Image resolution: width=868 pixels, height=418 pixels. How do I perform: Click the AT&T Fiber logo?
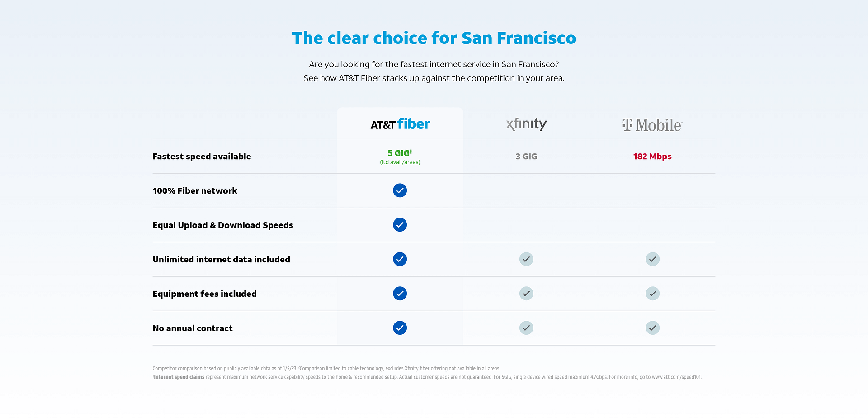pyautogui.click(x=400, y=124)
